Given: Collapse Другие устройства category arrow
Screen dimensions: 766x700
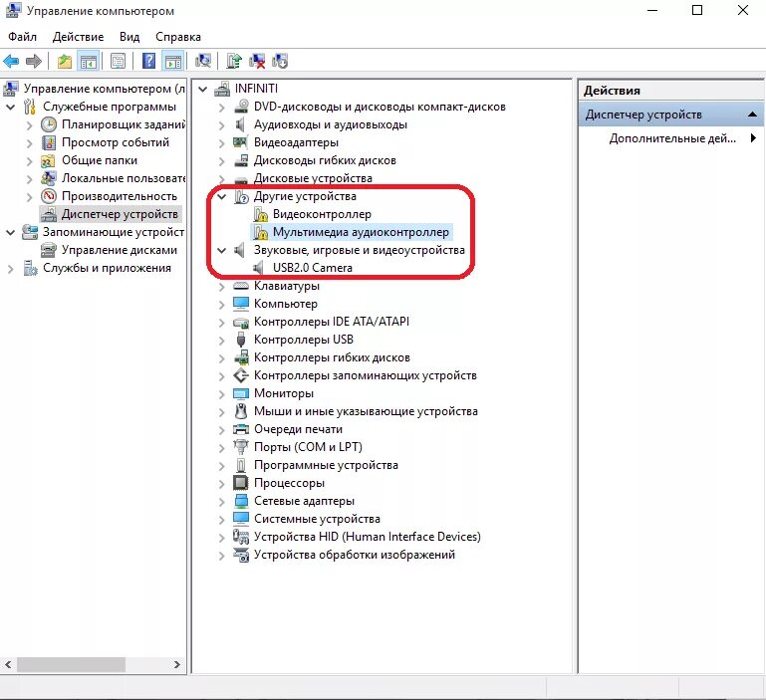Looking at the screenshot, I should [222, 196].
